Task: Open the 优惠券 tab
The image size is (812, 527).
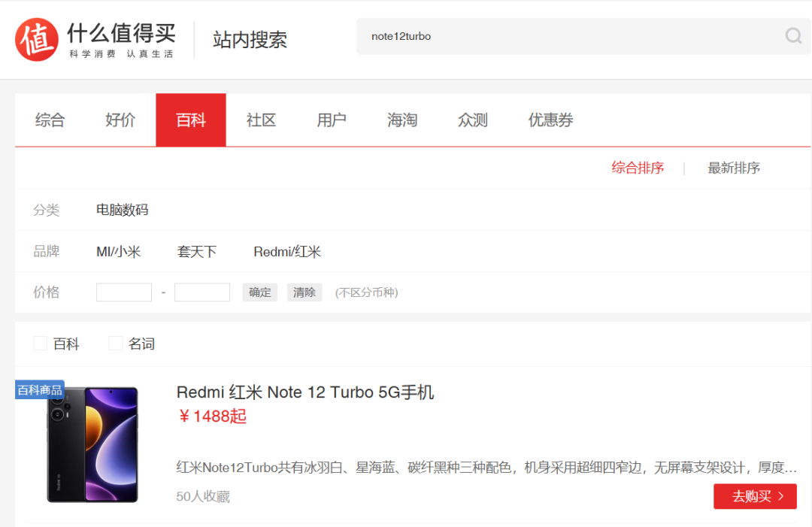Action: tap(550, 120)
